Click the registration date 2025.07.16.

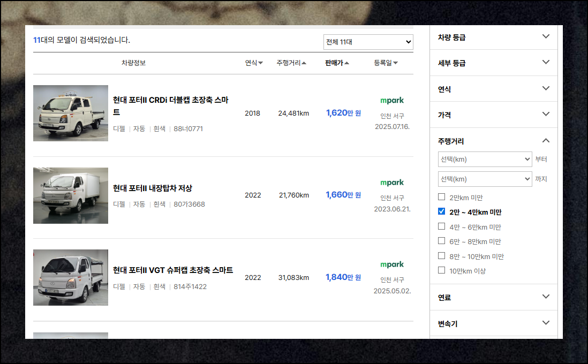click(392, 127)
